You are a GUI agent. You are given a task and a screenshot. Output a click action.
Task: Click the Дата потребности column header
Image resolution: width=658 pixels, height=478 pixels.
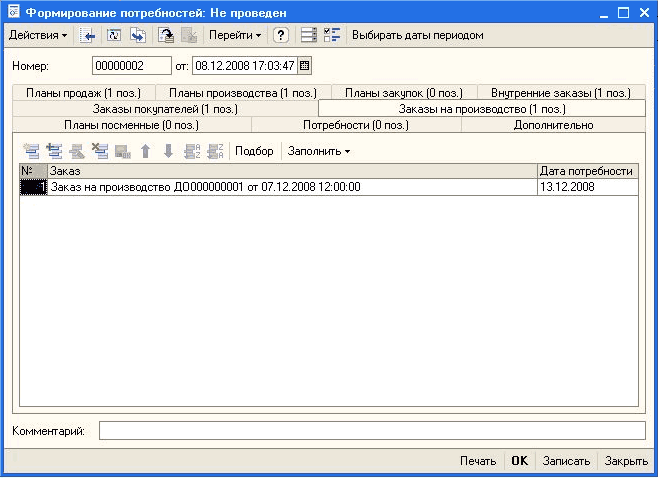[588, 171]
